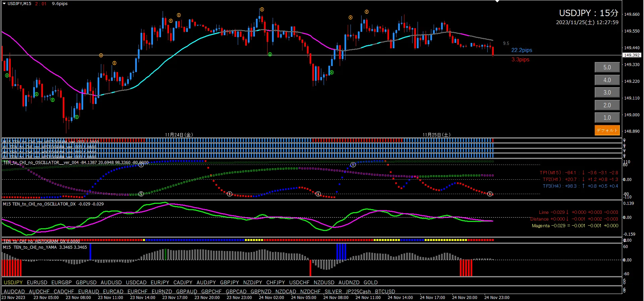
Task: Click the 11月24日(金) date label
Action: (179, 135)
